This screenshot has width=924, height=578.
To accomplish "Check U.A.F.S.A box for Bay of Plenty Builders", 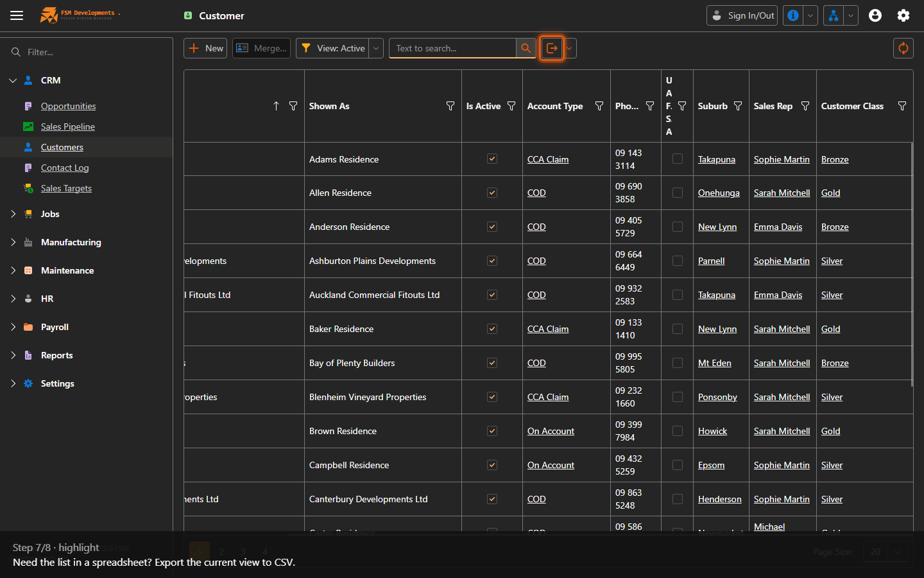I will click(x=678, y=363).
